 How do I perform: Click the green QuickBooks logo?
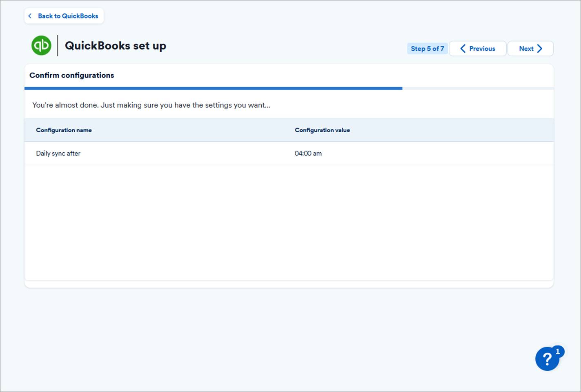[x=41, y=45]
